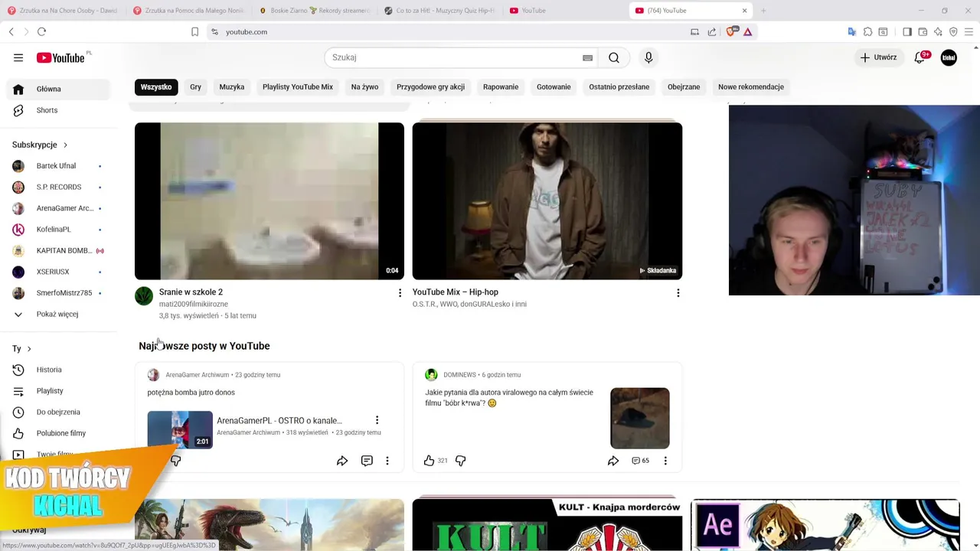Open comments on ArenaGamer Archiwum post
Viewport: 980px width, 551px height.
[367, 461]
